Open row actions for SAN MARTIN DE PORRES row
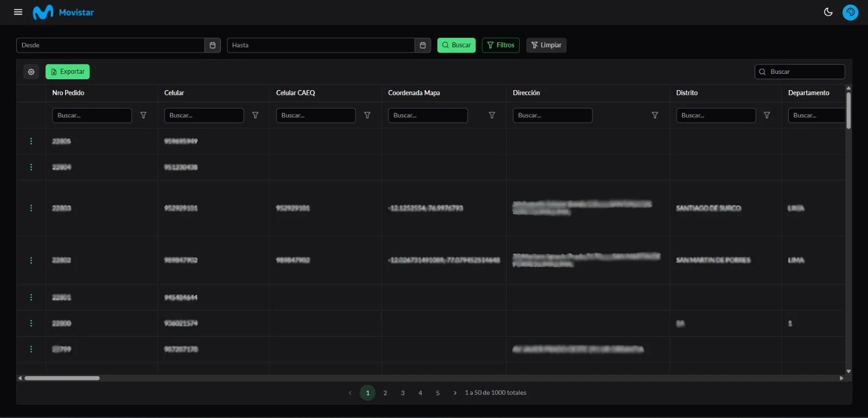Viewport: 868px width, 418px height. point(31,260)
